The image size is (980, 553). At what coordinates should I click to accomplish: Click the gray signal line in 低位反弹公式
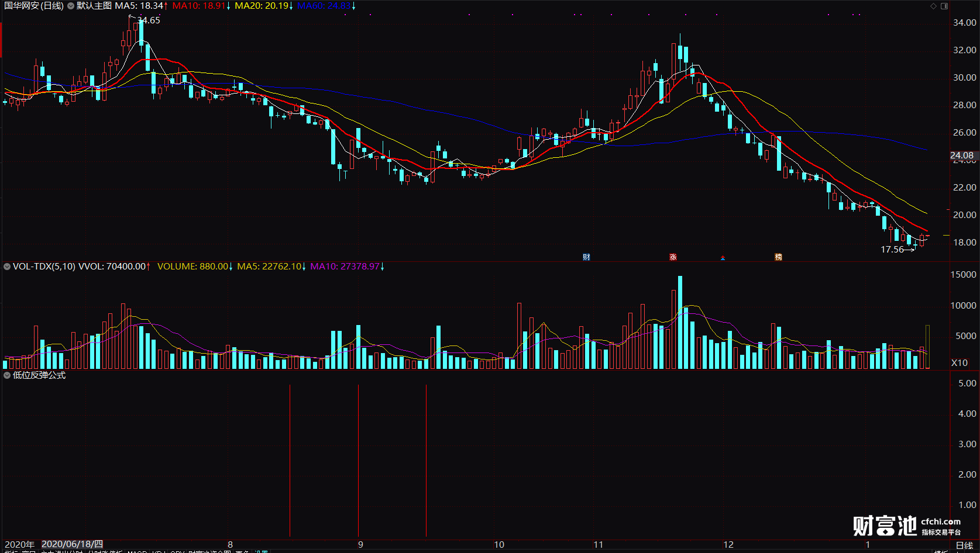pyautogui.click(x=290, y=461)
